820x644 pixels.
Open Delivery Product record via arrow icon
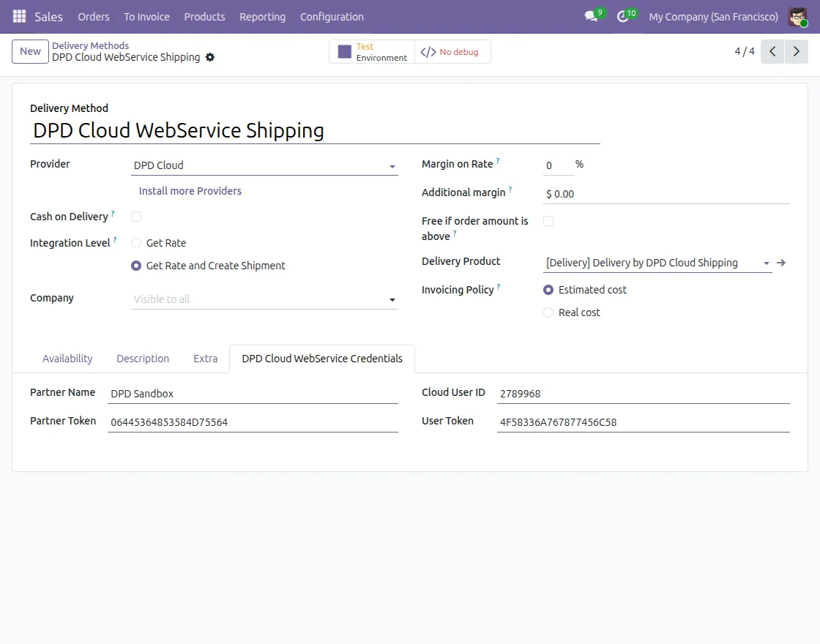pos(780,262)
